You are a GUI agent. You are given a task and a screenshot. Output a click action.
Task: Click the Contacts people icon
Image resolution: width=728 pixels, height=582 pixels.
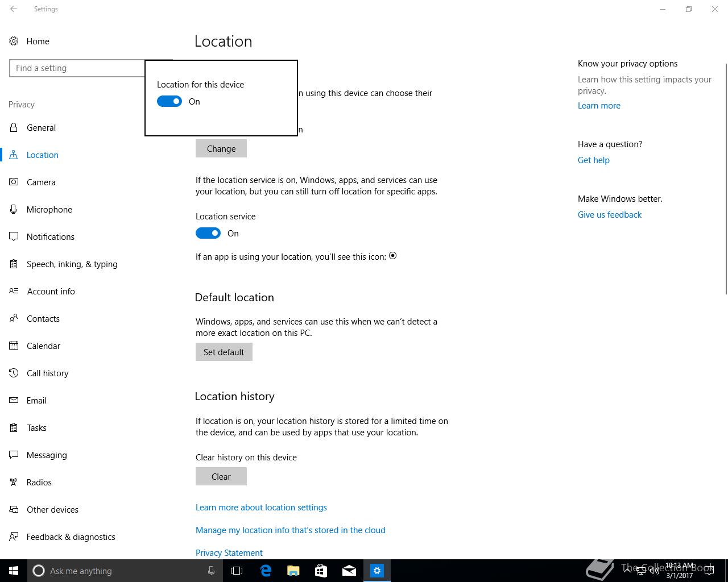(x=14, y=318)
